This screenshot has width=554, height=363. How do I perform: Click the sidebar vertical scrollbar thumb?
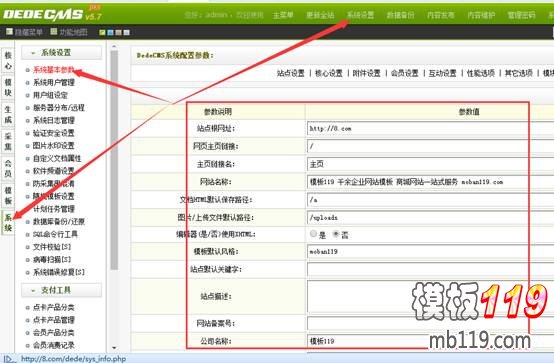click(114, 160)
